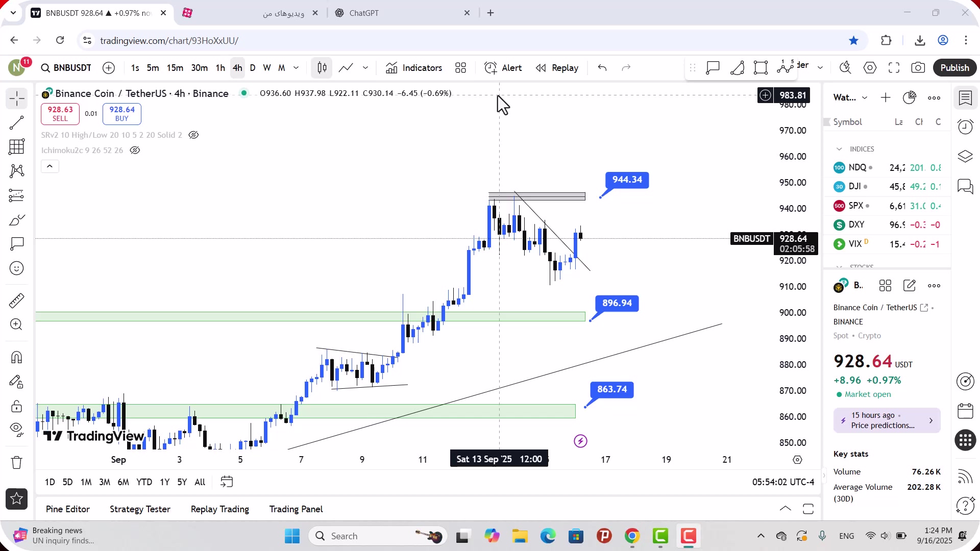This screenshot has height=551, width=980.
Task: Switch to 15m timeframe
Action: point(175,68)
